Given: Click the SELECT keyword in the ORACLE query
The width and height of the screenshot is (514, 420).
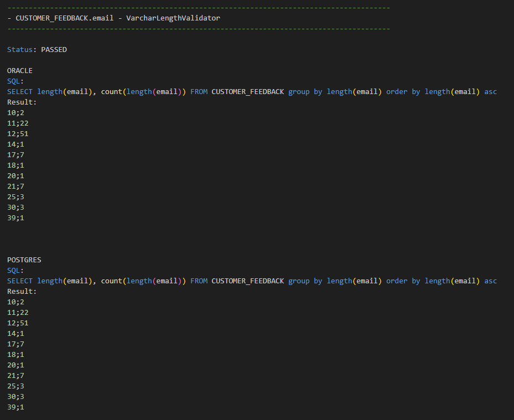Looking at the screenshot, I should click(20, 92).
